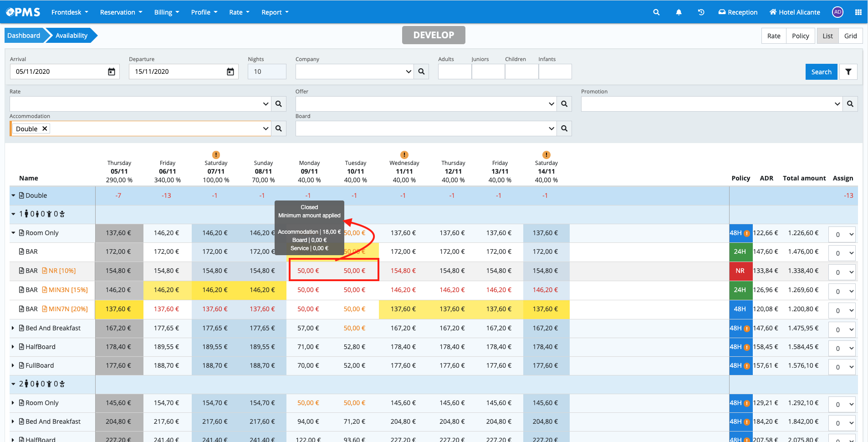This screenshot has width=868, height=442.
Task: Open the Assign dropdown for BAR NR [10%]
Action: pos(842,272)
